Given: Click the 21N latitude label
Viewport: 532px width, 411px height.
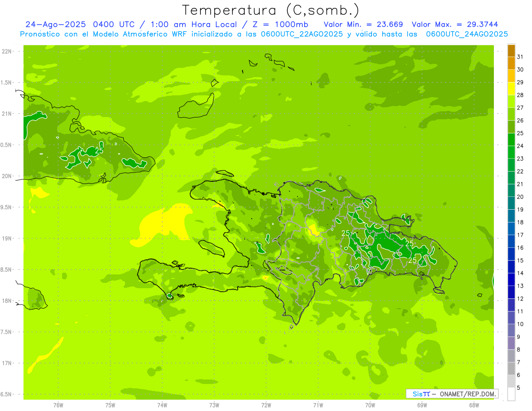Looking at the screenshot, I should [x=7, y=114].
